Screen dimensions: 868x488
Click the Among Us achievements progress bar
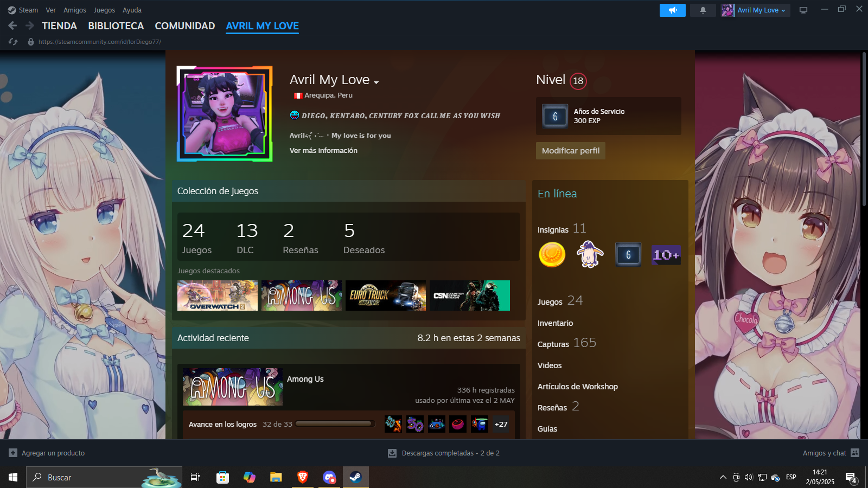click(334, 424)
